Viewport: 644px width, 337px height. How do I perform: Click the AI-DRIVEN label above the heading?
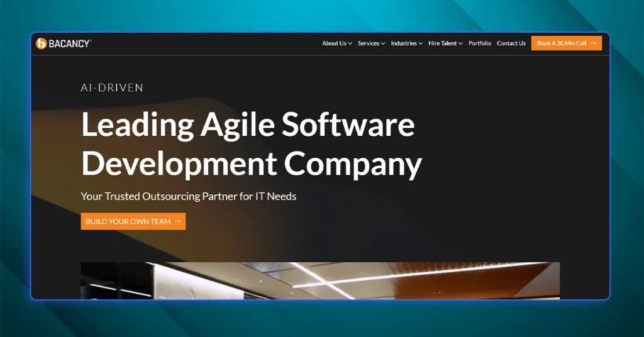112,88
